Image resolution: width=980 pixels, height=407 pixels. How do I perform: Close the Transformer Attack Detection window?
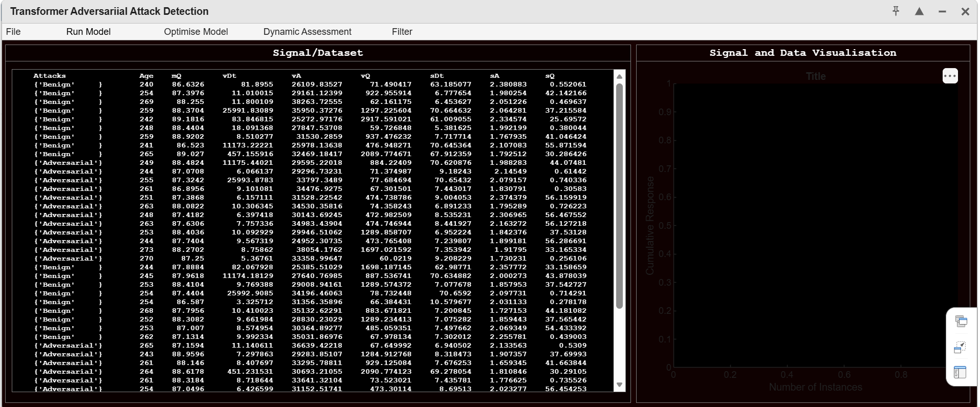pyautogui.click(x=965, y=11)
